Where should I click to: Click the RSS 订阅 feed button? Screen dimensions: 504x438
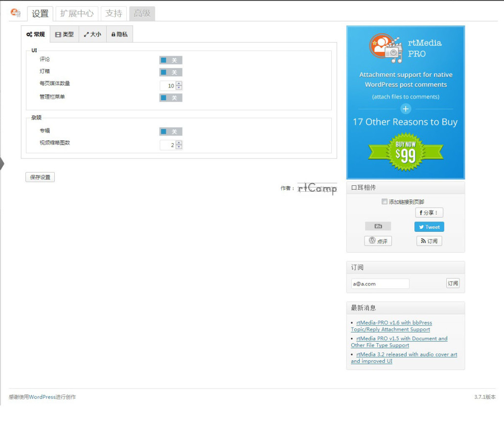pos(429,241)
